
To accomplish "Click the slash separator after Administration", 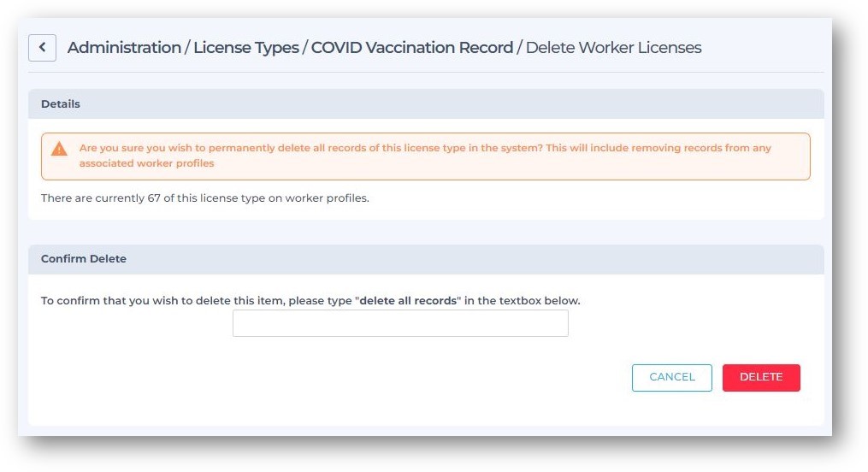I will pyautogui.click(x=187, y=48).
